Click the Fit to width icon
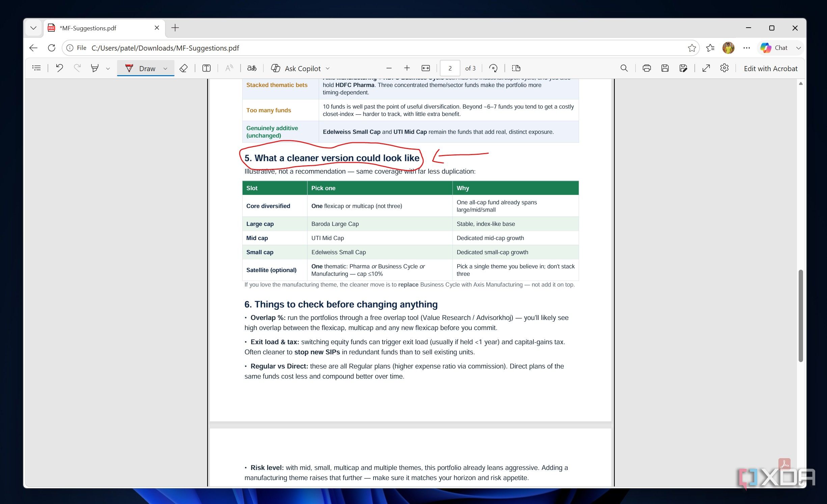Viewport: 827px width, 504px height. (426, 68)
